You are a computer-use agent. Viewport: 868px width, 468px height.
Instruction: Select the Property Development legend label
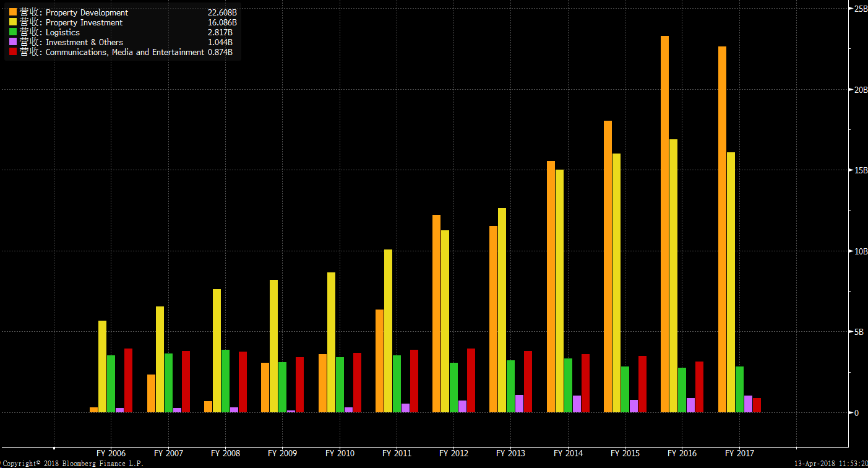(x=87, y=12)
